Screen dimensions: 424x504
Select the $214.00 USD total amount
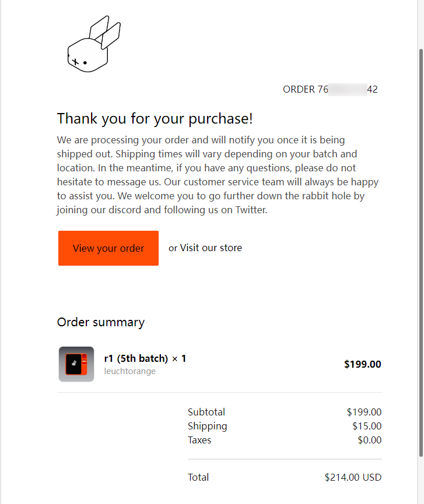(353, 477)
